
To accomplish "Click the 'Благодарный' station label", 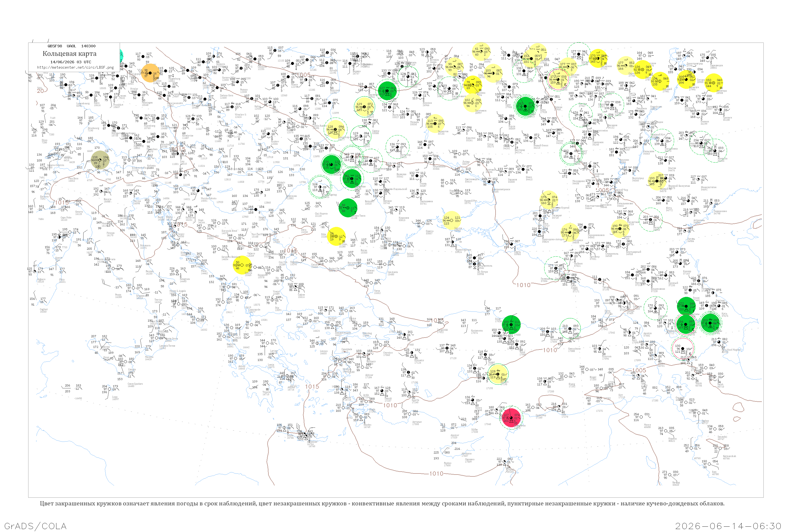I will click(x=634, y=252).
